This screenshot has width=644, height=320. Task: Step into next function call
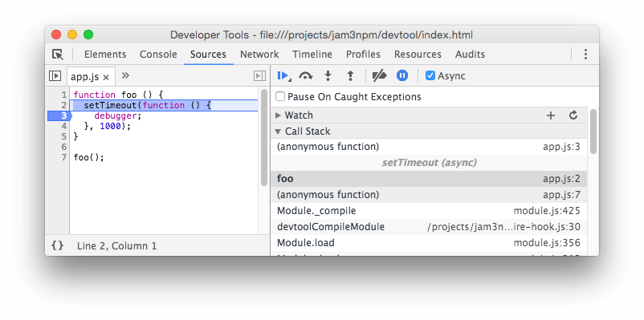point(328,76)
